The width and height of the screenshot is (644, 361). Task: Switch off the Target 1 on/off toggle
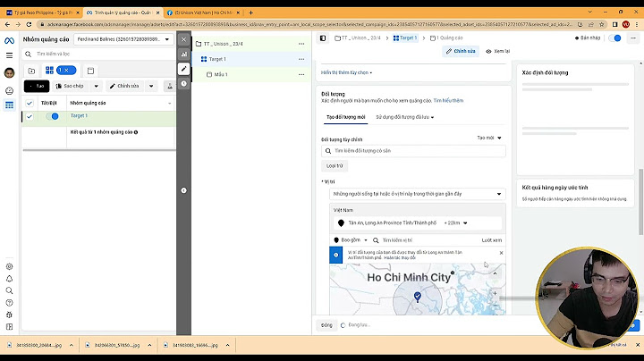[52, 116]
